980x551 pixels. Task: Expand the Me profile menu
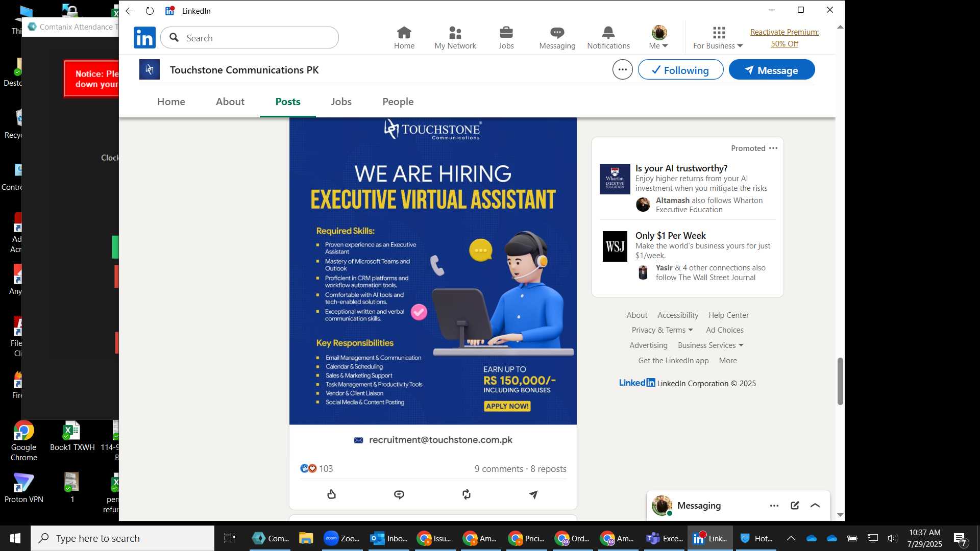(659, 38)
